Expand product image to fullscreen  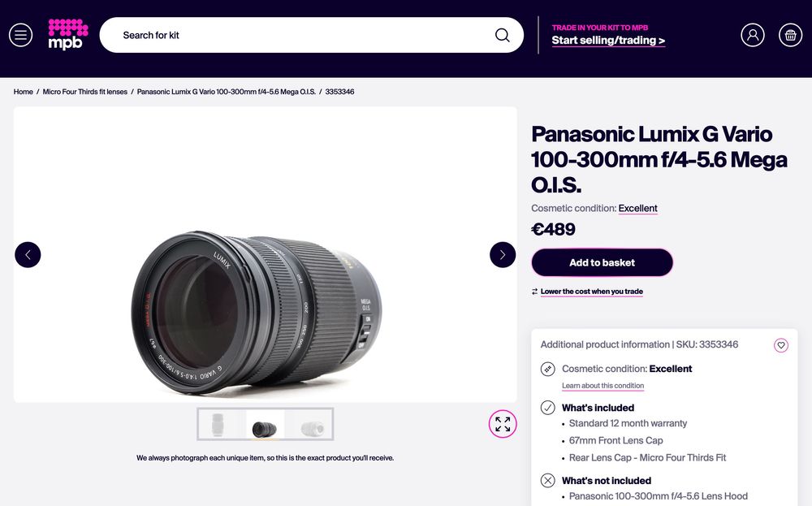pos(503,424)
